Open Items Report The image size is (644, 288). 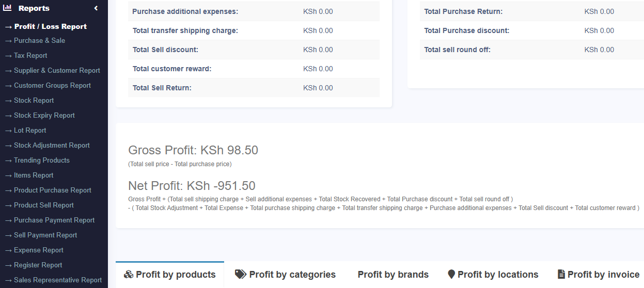(x=29, y=175)
